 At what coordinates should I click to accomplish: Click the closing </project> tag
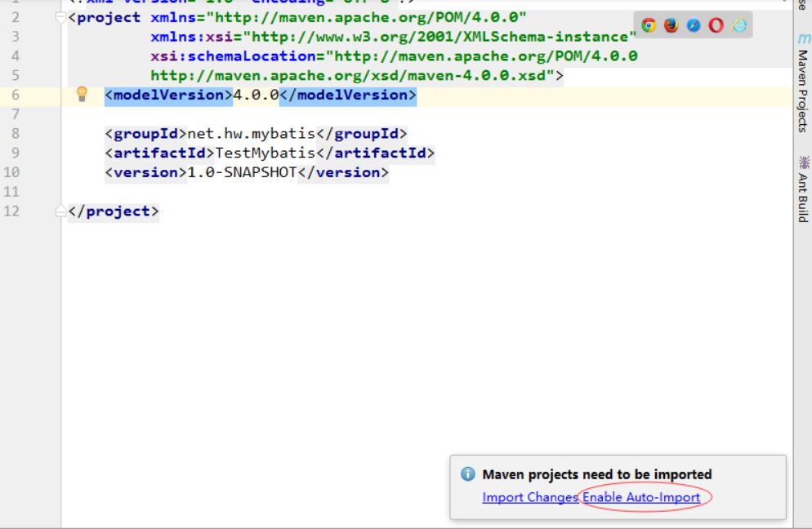[x=114, y=211]
